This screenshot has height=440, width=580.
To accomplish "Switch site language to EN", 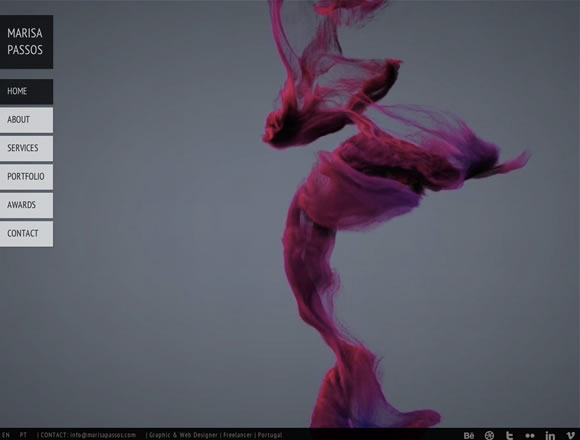I will coord(6,435).
